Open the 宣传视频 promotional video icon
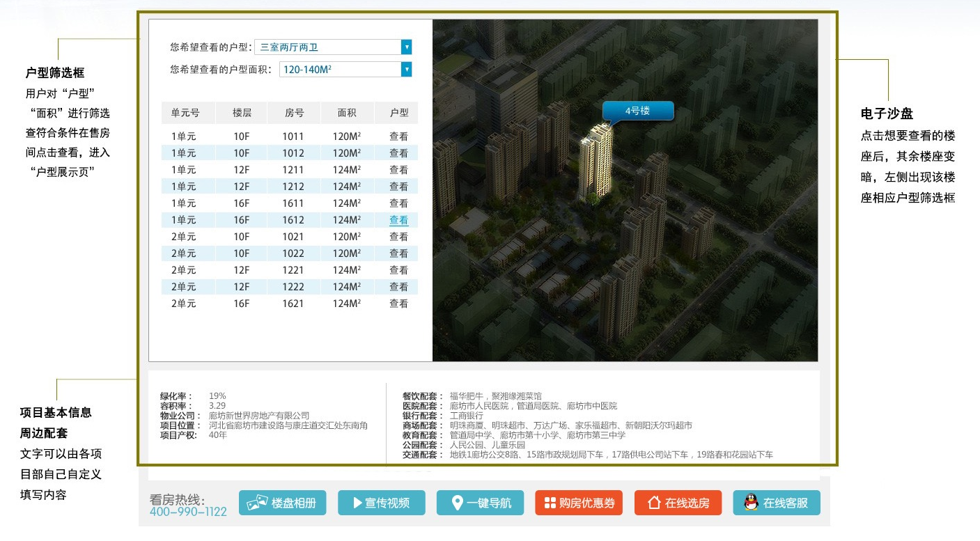Viewport: 980px width, 541px height. (x=358, y=503)
